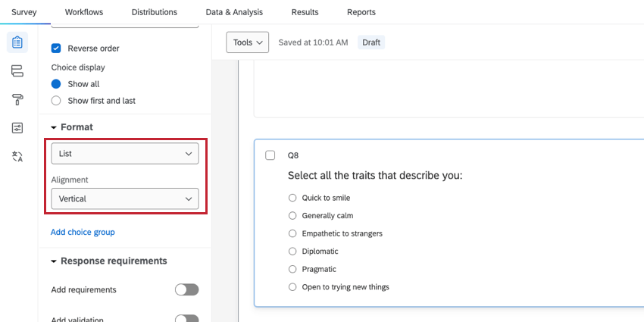Choose the Diplomatic answer option
Image resolution: width=644 pixels, height=322 pixels.
(x=292, y=252)
